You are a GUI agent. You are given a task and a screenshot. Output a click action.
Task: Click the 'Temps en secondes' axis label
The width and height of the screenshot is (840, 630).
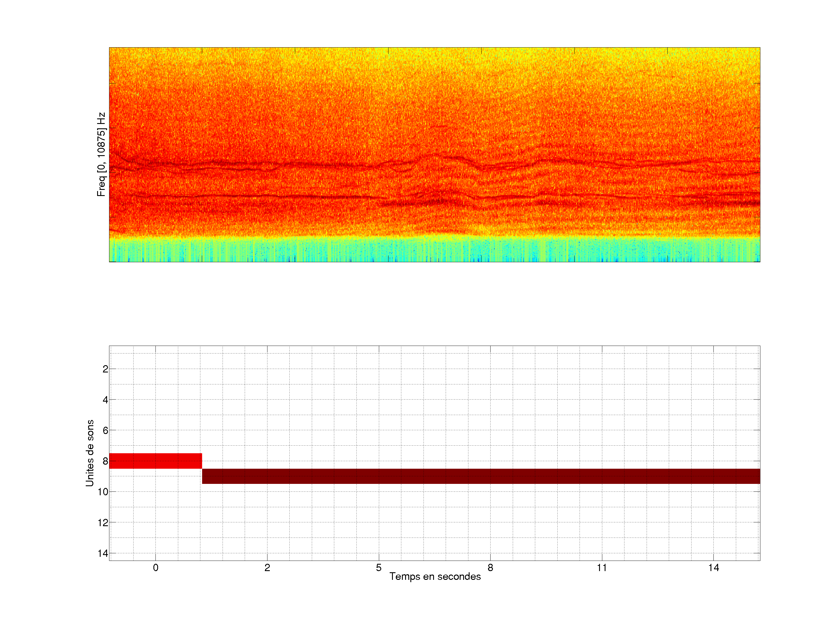[x=435, y=576]
